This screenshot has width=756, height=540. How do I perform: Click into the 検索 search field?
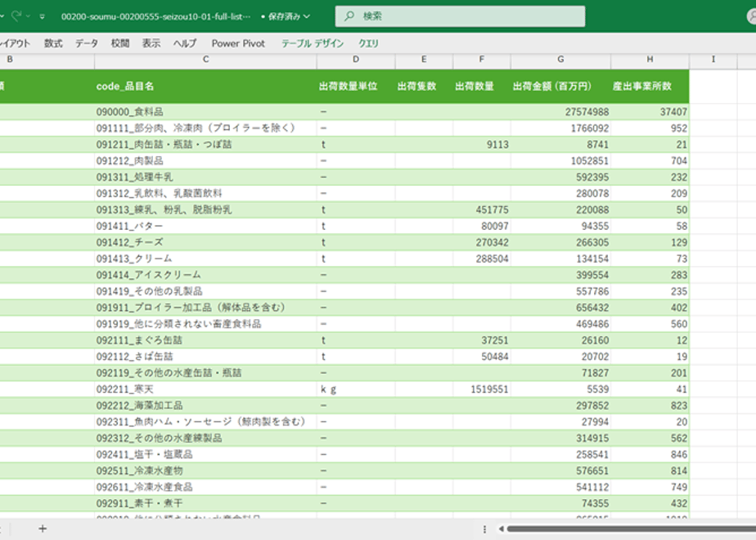tap(460, 16)
